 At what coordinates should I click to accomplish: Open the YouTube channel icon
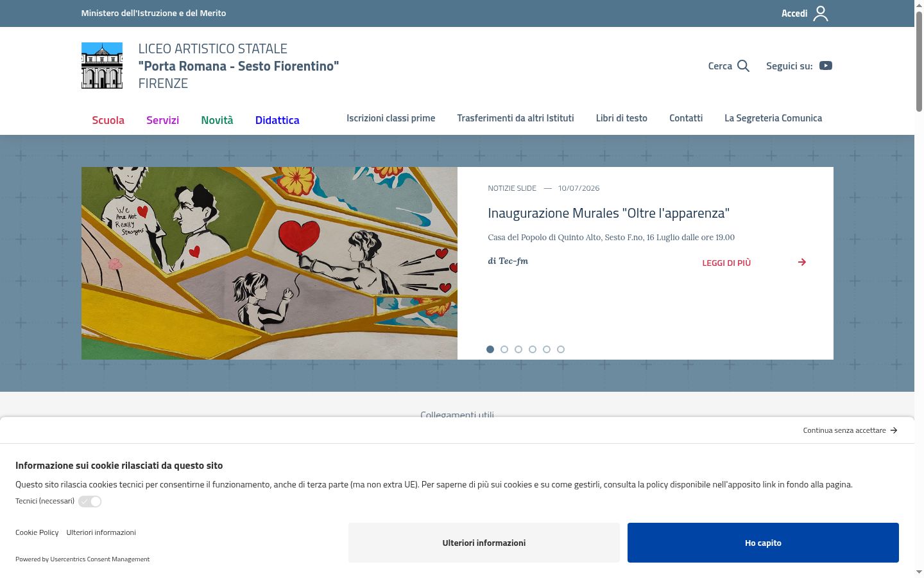tap(826, 66)
